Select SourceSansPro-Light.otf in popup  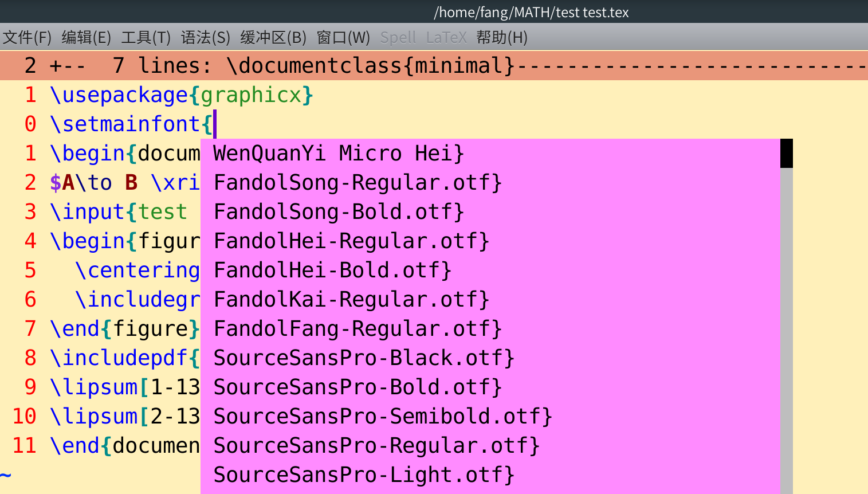(x=490, y=475)
